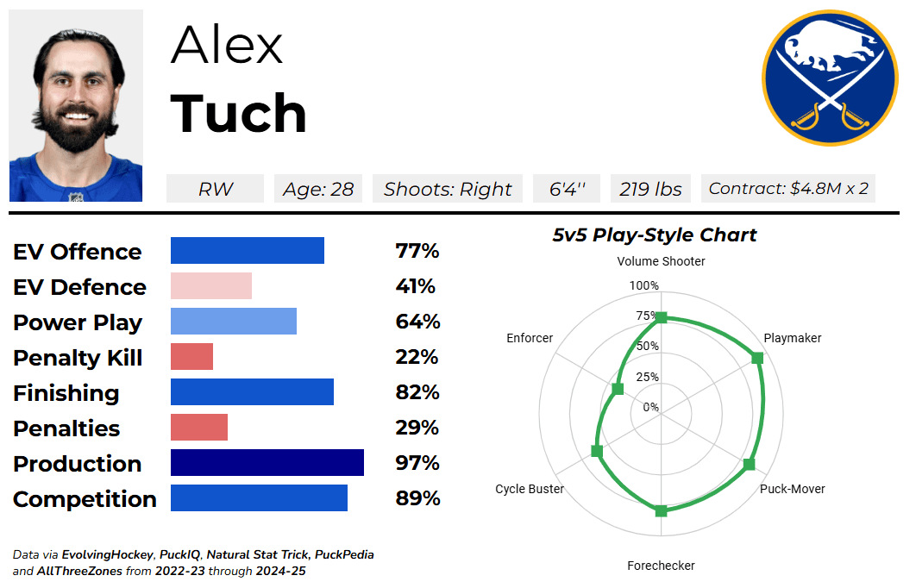Viewport: 916px width, 588px height.
Task: Click the Puck-Mover data point marker
Action: coord(749,465)
